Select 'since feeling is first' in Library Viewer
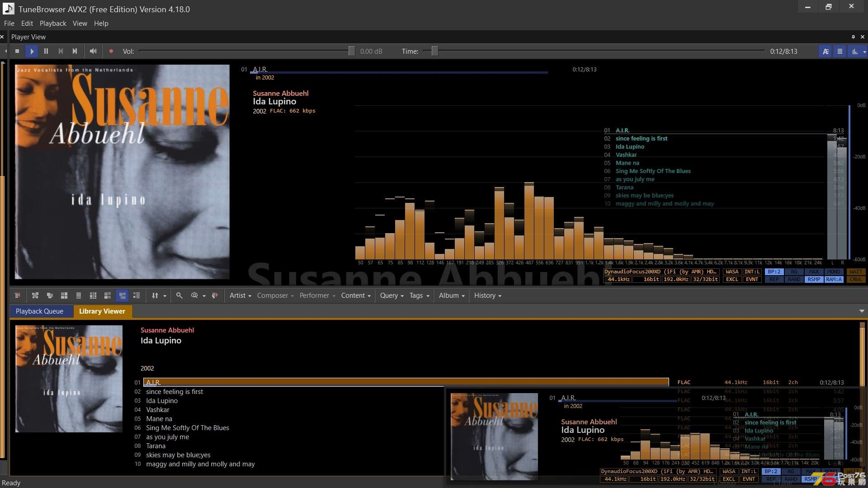868x488 pixels. [175, 392]
